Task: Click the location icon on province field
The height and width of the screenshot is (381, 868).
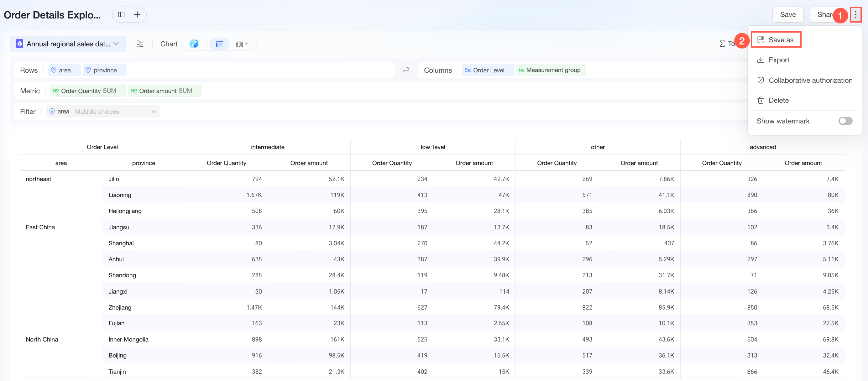Action: [88, 70]
